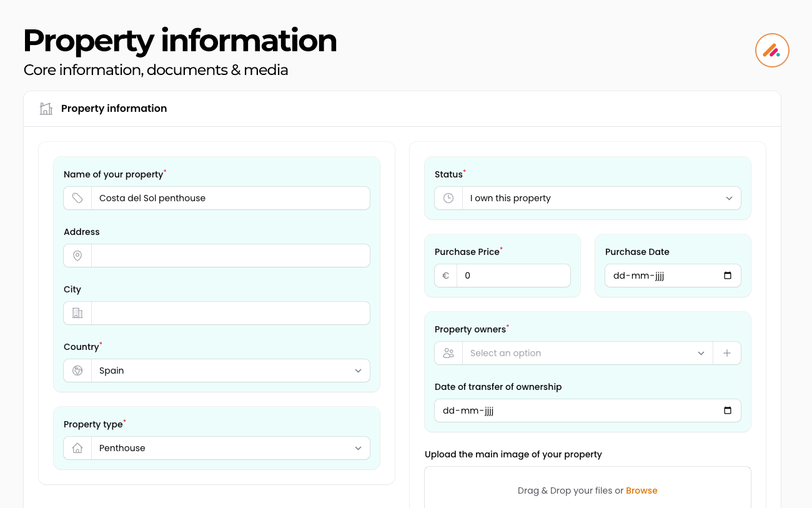Focus the Address text field
Screen dimensions: 812x508
tap(230, 256)
